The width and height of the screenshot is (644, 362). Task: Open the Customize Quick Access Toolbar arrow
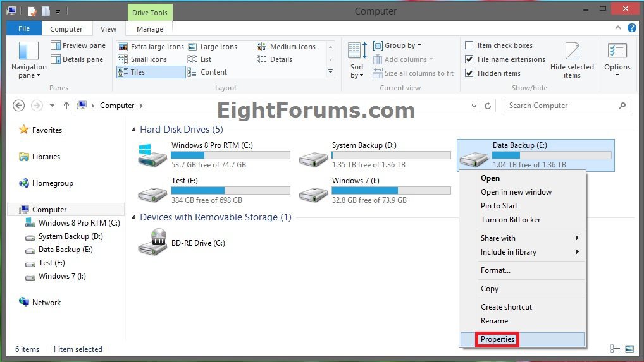[58, 12]
